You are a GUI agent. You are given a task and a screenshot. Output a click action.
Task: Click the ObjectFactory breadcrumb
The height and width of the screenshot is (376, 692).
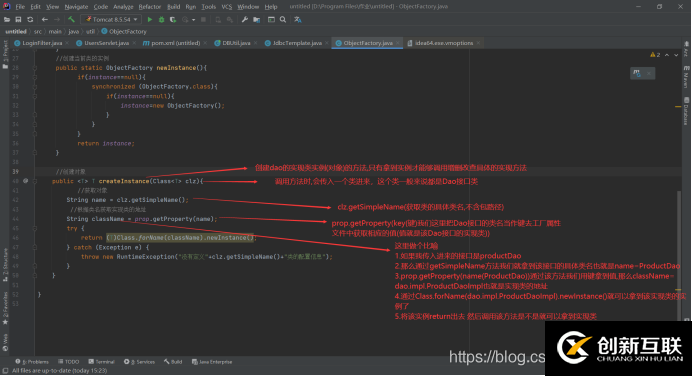[124, 31]
